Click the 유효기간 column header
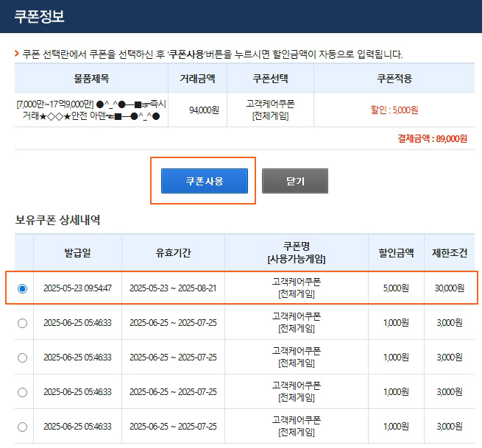This screenshot has height=448, width=482. click(x=173, y=252)
